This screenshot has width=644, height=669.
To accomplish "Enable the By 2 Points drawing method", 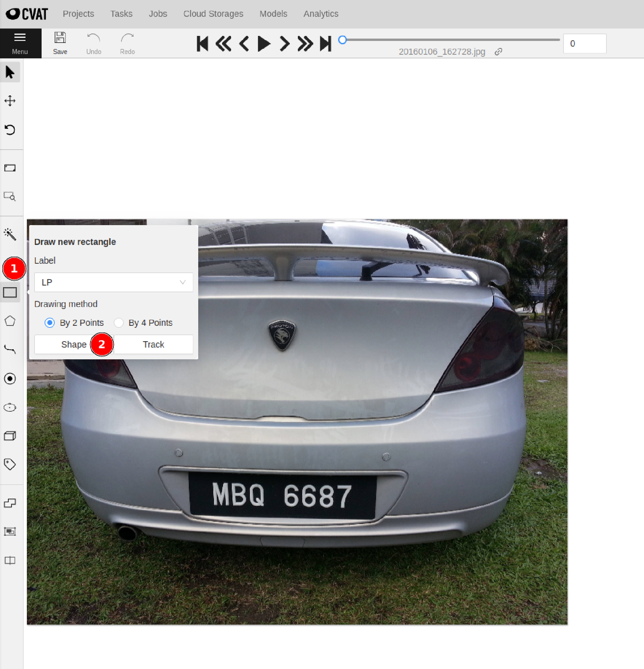I will [50, 322].
